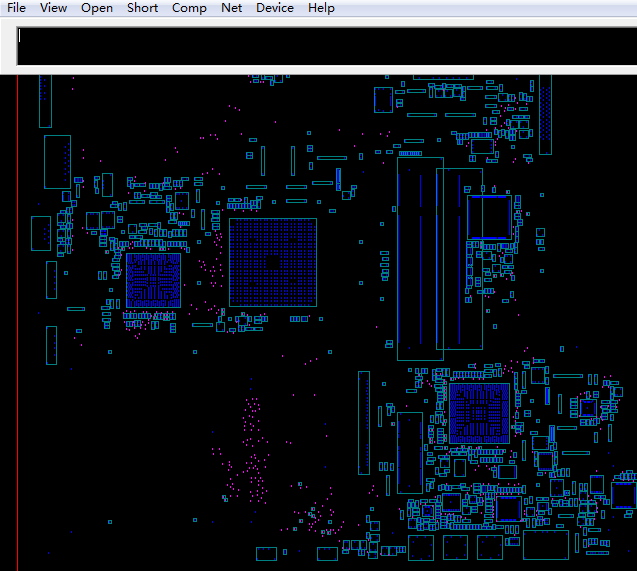The width and height of the screenshot is (637, 571).
Task: Open the View menu
Action: 53,8
